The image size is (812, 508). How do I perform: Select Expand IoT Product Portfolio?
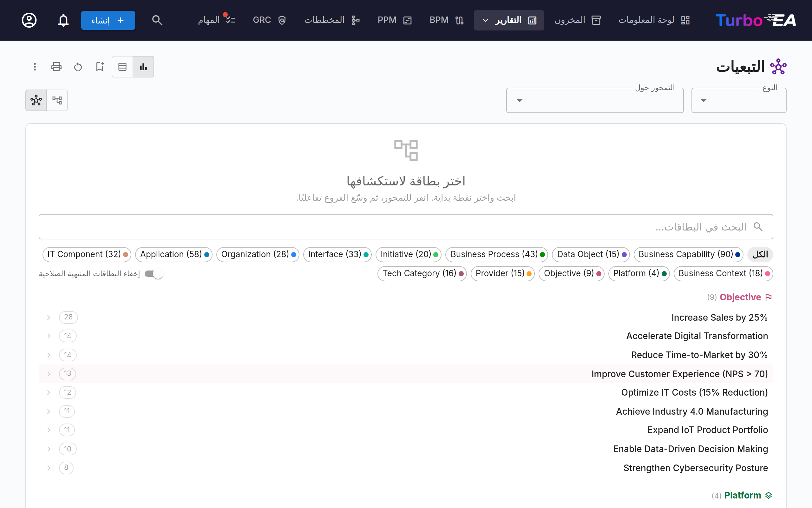tap(406, 430)
